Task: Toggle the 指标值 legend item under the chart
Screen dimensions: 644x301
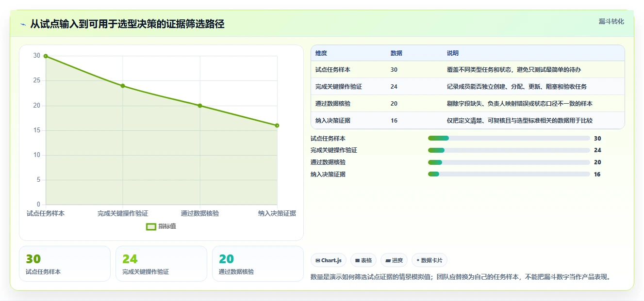Action: click(161, 226)
